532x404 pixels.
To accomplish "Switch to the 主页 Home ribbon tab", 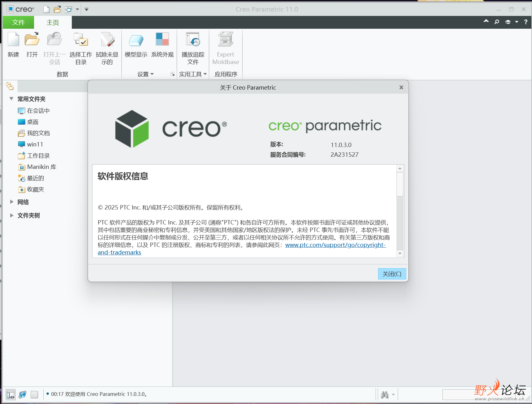I will click(x=53, y=22).
